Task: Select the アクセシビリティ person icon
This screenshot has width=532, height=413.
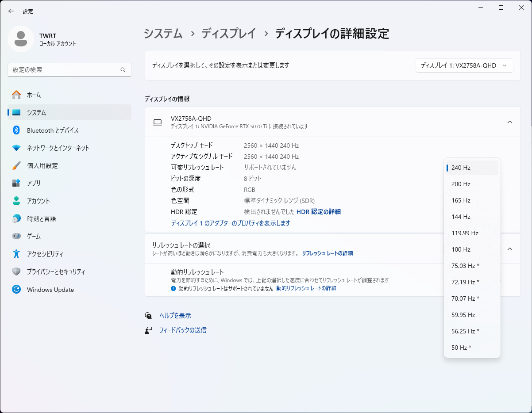Action: click(x=16, y=254)
